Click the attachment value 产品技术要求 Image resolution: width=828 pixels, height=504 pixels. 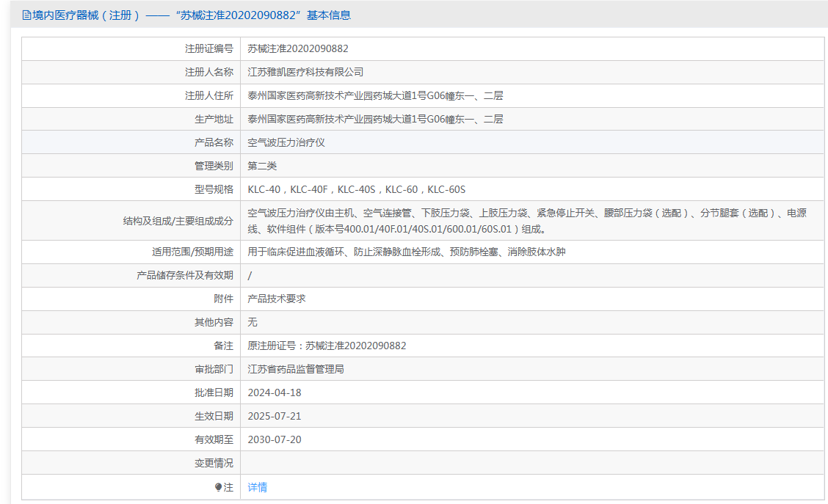[277, 299]
